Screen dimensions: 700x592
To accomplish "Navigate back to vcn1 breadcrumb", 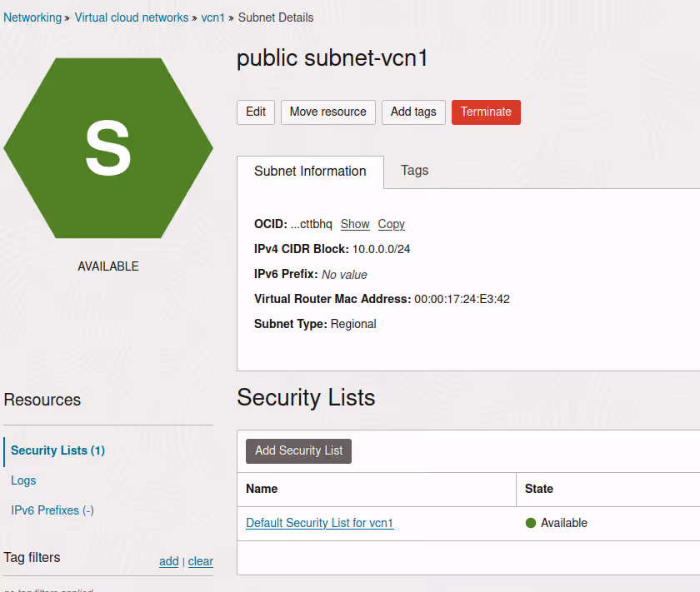I will point(213,17).
